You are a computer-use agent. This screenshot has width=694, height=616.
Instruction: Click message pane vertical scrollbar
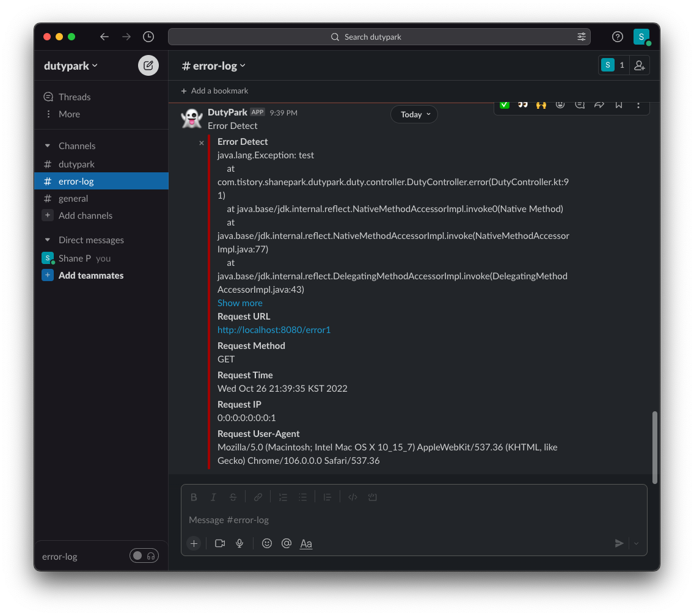pyautogui.click(x=655, y=447)
